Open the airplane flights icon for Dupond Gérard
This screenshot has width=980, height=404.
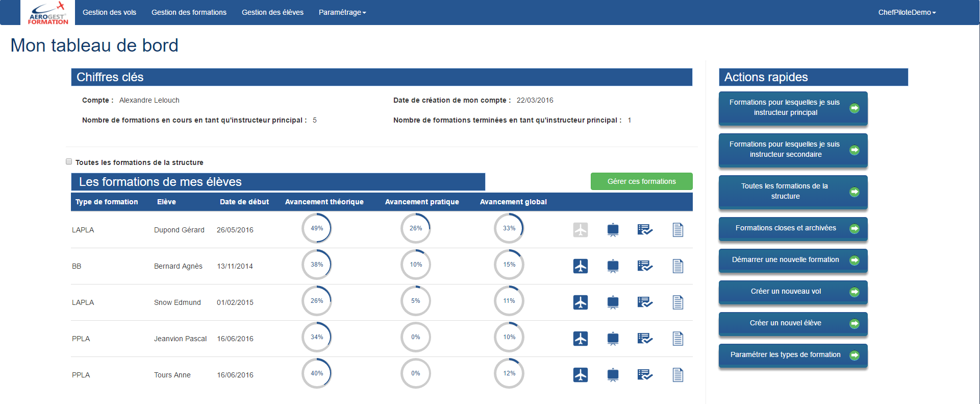(581, 230)
